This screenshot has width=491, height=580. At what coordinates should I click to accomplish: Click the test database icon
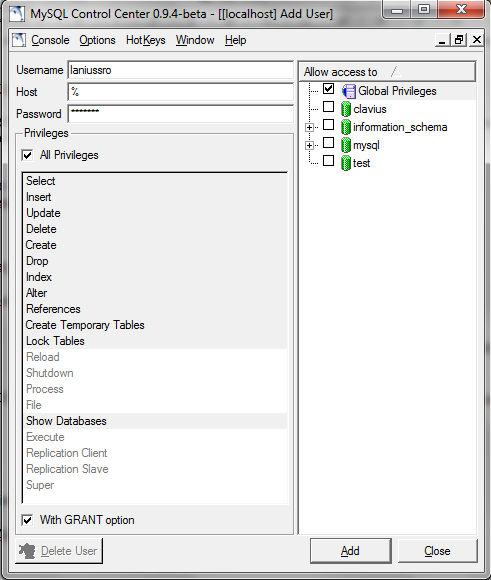(346, 163)
